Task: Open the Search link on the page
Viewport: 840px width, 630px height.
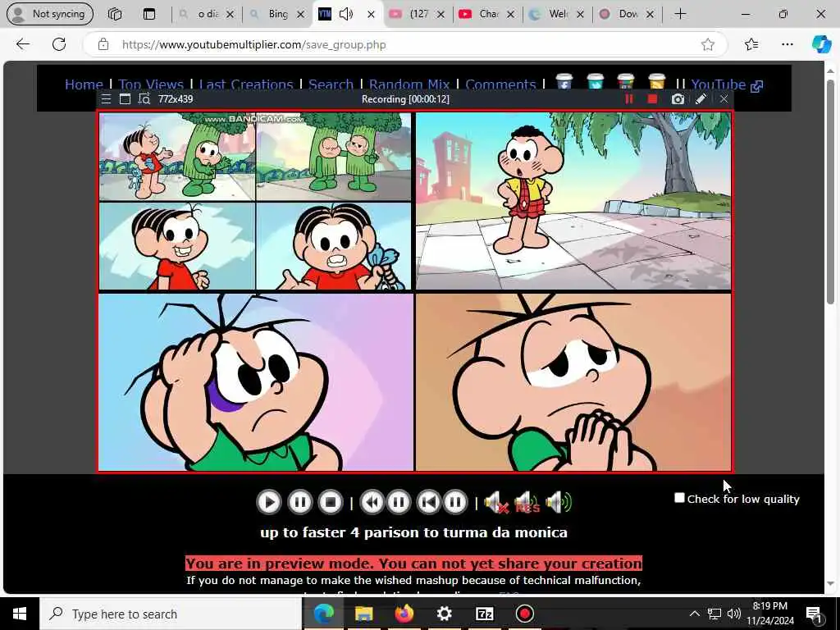Action: pos(331,84)
